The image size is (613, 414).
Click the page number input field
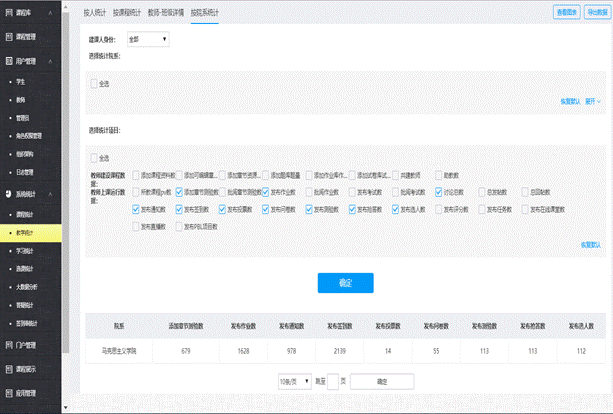pos(334,381)
